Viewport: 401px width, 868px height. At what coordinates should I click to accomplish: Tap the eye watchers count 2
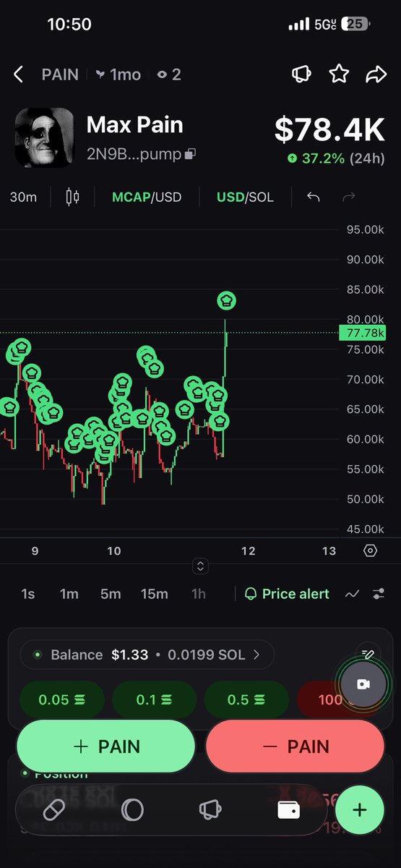click(x=169, y=75)
